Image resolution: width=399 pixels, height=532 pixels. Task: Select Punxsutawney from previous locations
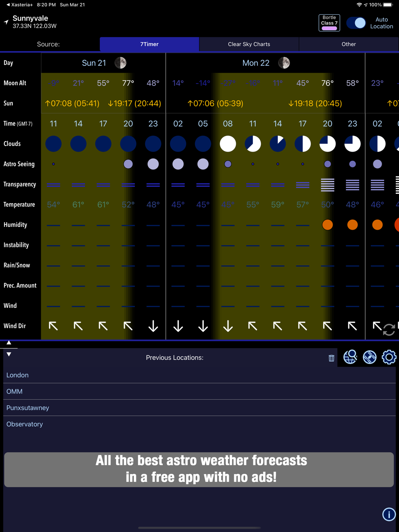(199, 408)
